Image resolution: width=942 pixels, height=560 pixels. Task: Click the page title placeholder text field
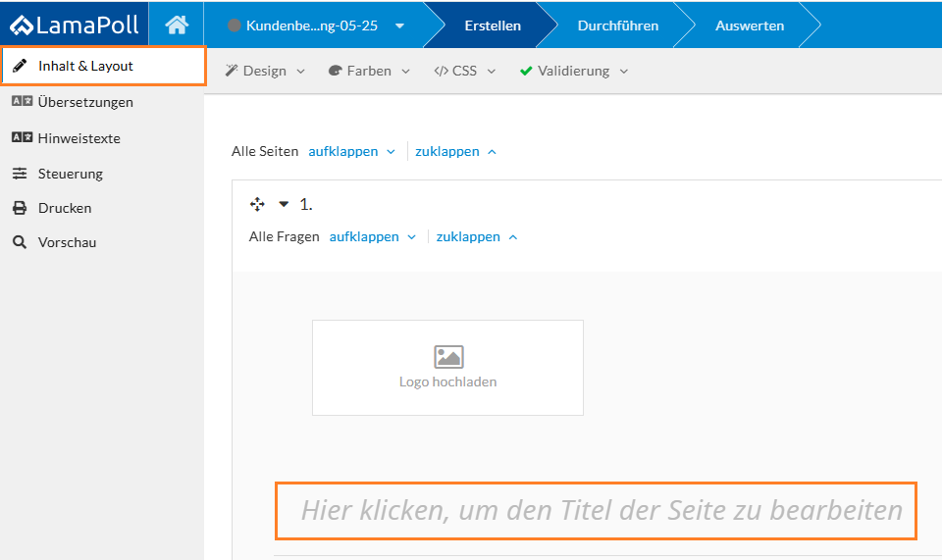click(x=596, y=510)
